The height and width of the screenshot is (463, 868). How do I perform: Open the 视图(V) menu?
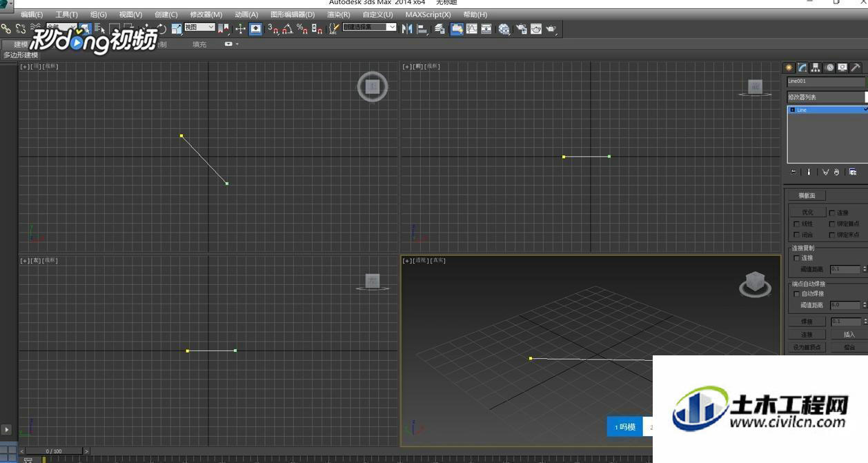pyautogui.click(x=130, y=14)
